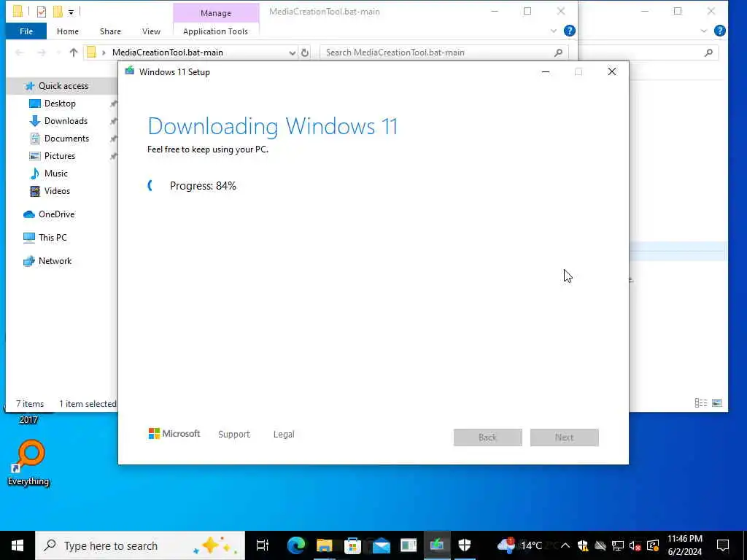Image resolution: width=747 pixels, height=560 pixels.
Task: Switch rear window to large icons view
Action: (717, 403)
